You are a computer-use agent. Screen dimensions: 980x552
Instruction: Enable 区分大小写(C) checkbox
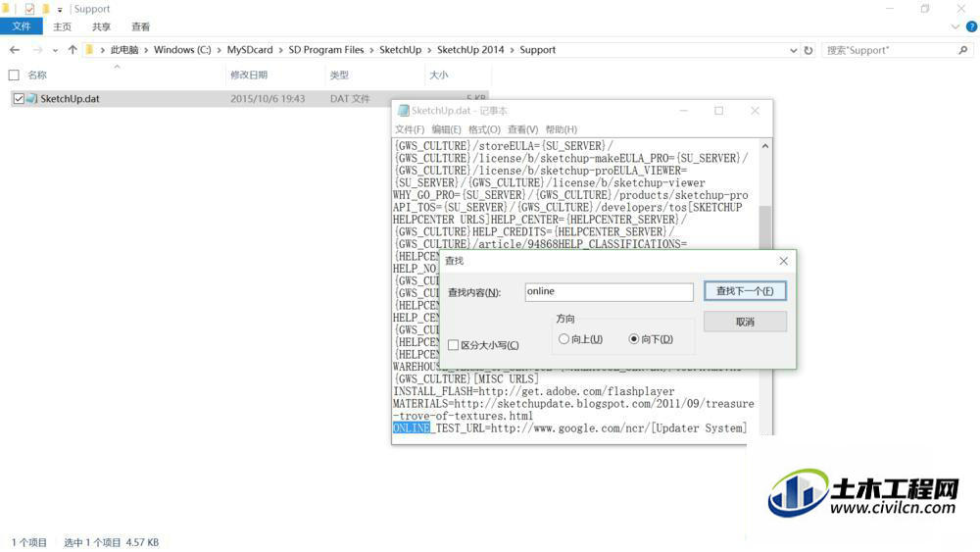click(x=453, y=345)
